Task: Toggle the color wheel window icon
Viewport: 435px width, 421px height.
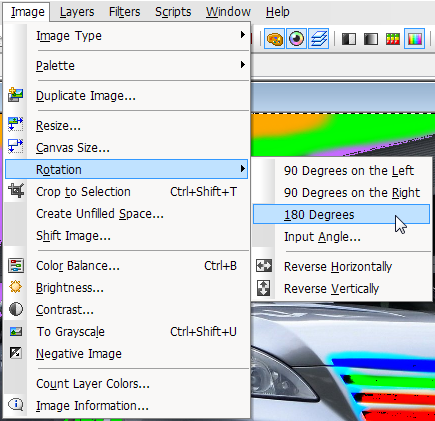Action: pyautogui.click(x=296, y=39)
